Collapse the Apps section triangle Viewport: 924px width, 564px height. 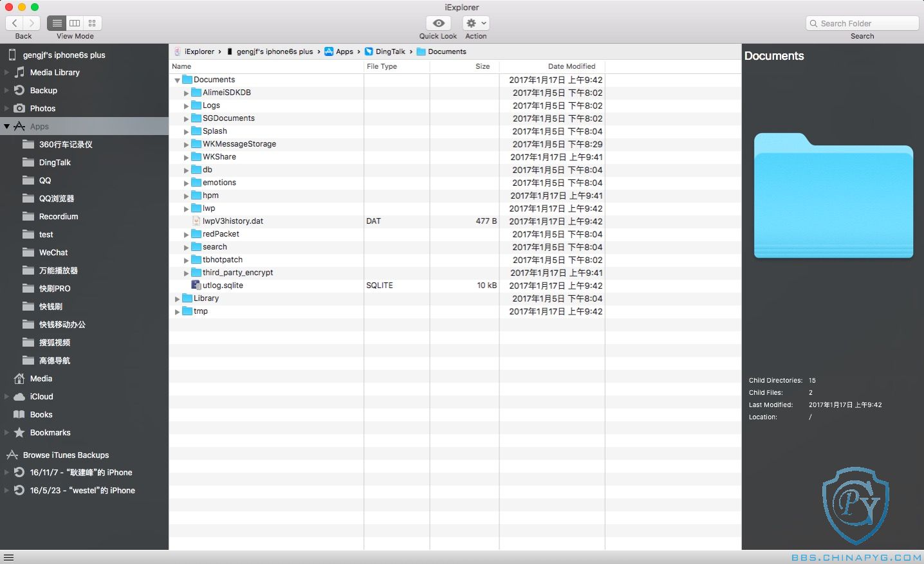[6, 126]
